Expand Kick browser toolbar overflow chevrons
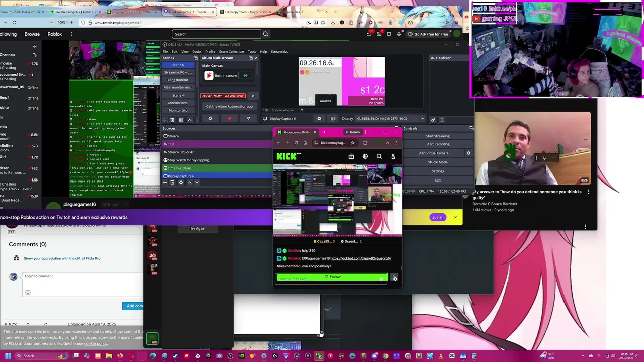The height and width of the screenshot is (362, 644). coord(387,143)
